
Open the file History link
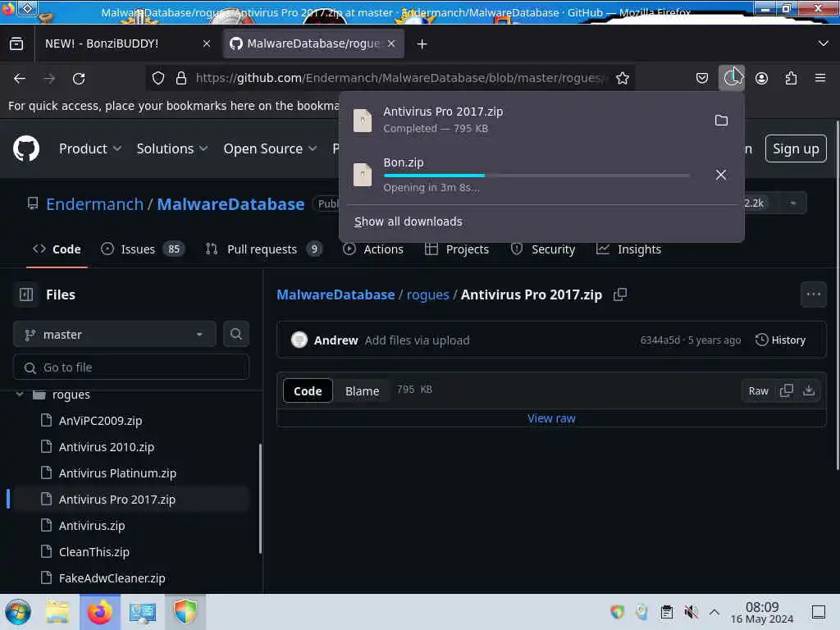click(781, 340)
